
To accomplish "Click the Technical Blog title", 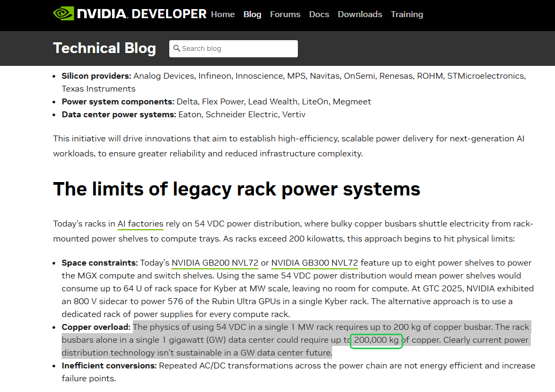I will click(104, 48).
